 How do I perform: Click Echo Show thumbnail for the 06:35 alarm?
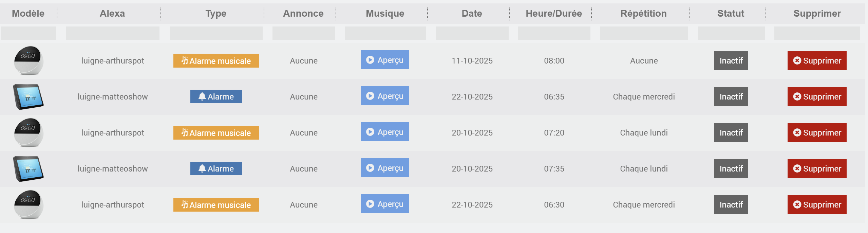(x=29, y=97)
